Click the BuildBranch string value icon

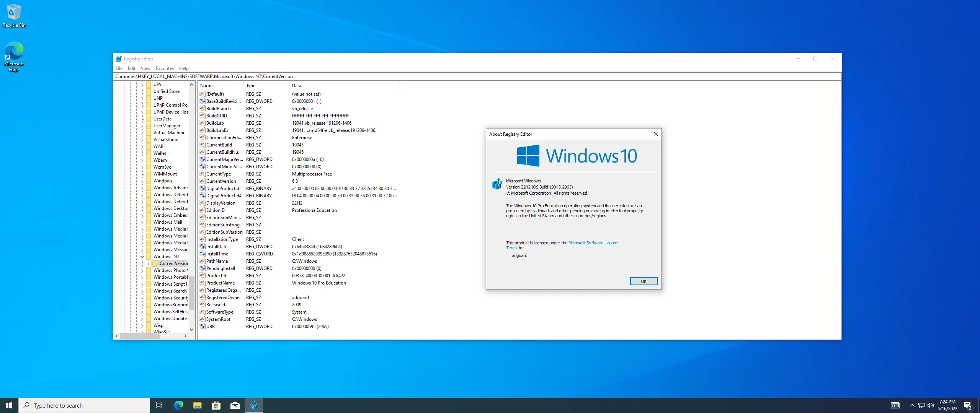point(203,108)
